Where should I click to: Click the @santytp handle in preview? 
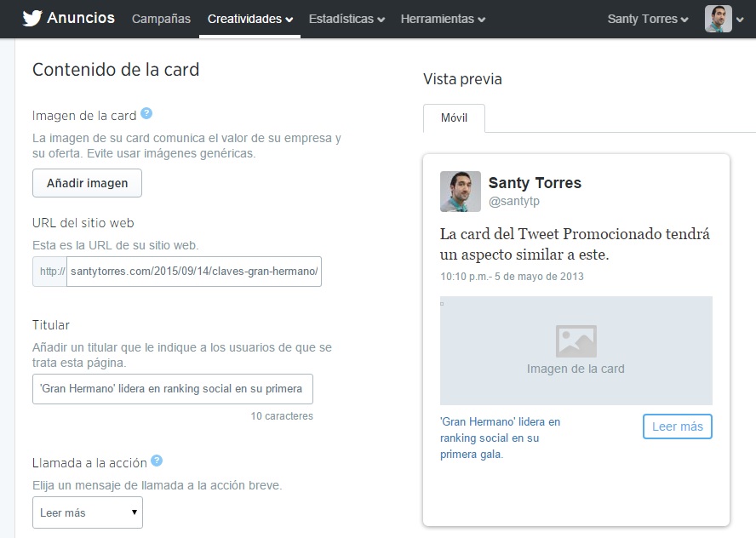(514, 202)
